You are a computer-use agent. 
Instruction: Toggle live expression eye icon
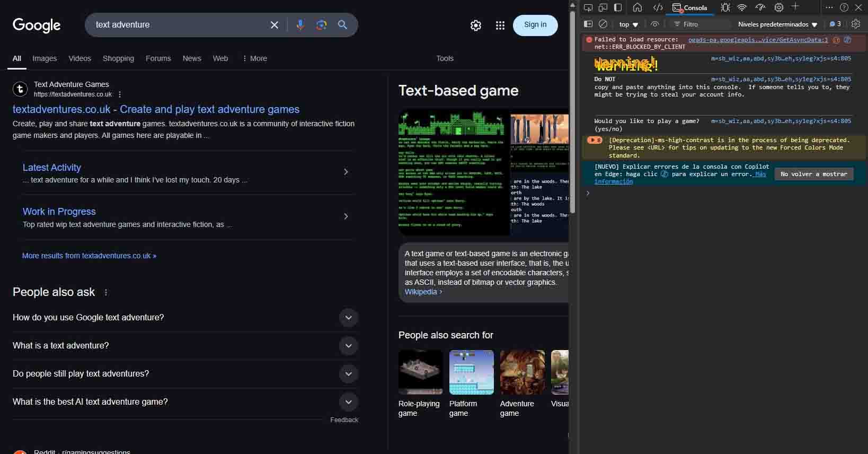point(654,24)
